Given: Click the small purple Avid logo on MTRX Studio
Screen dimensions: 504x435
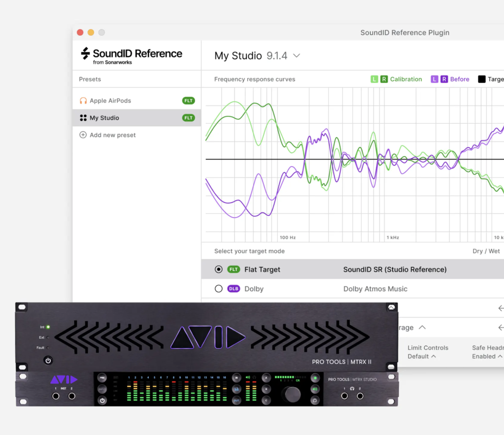Looking at the screenshot, I should pyautogui.click(x=64, y=379).
